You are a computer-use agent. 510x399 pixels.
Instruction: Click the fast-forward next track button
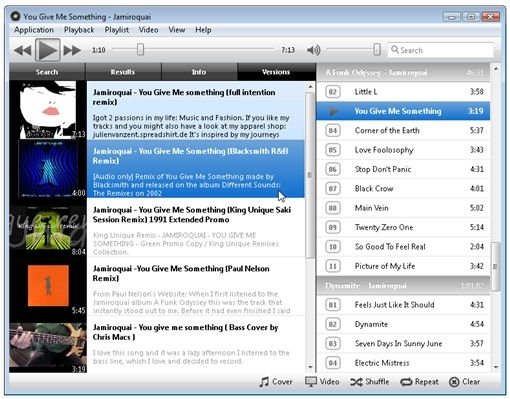coord(72,50)
